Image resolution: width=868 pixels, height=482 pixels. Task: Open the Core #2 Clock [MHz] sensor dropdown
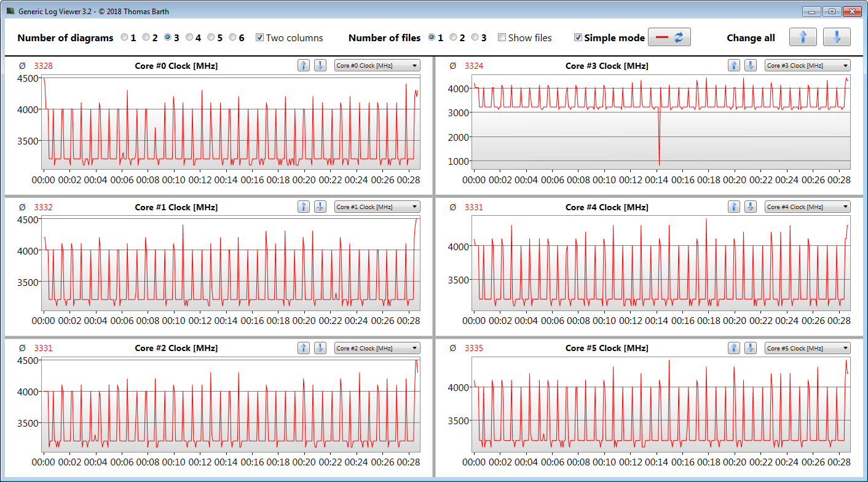click(x=377, y=348)
